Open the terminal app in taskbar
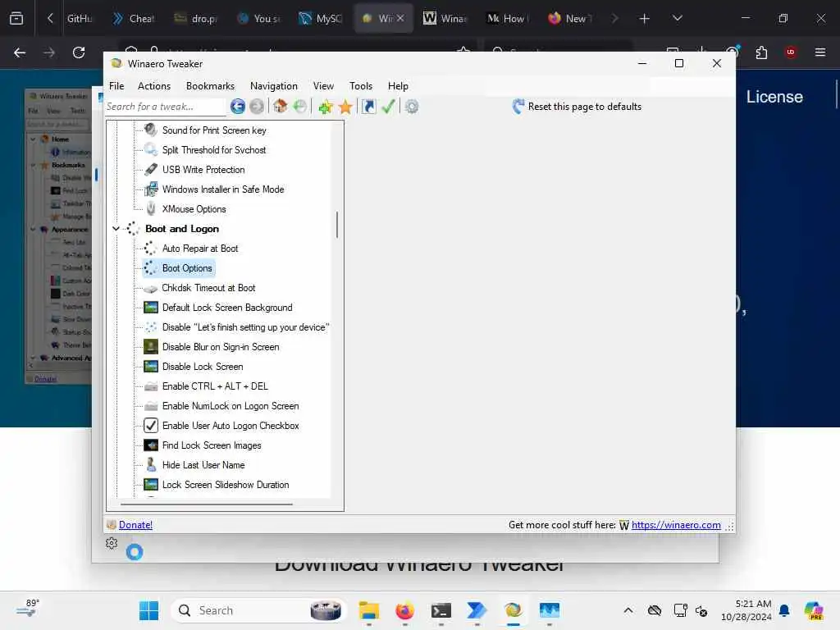This screenshot has height=630, width=840. (441, 610)
